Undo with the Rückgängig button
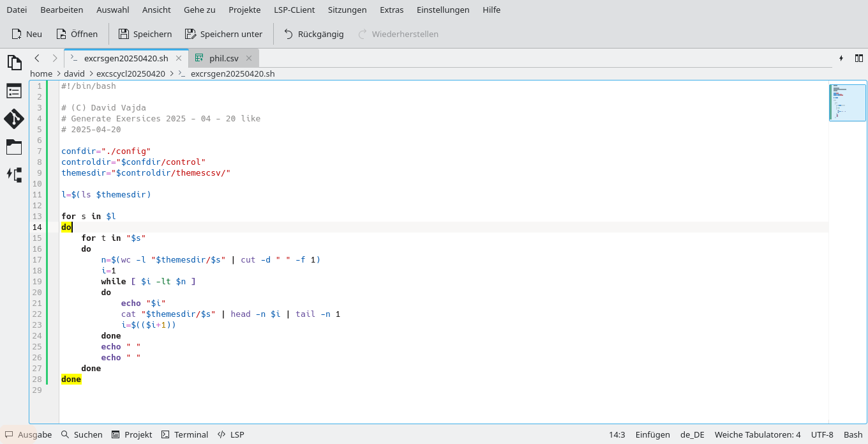 click(313, 34)
